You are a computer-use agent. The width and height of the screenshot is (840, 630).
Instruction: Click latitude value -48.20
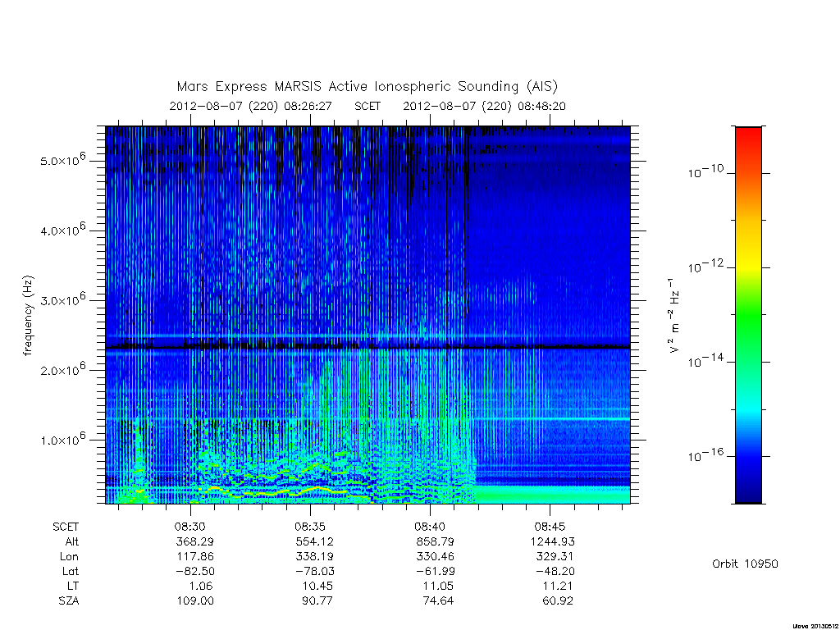point(555,572)
